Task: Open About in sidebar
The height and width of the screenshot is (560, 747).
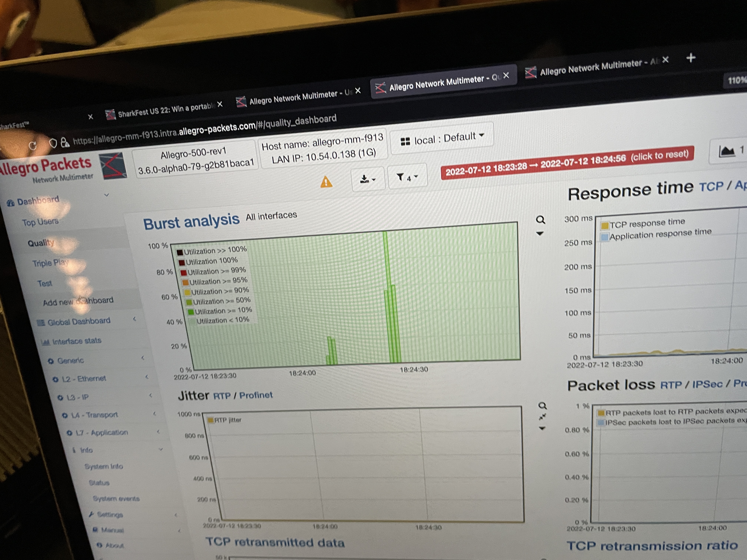Action: pos(110,545)
